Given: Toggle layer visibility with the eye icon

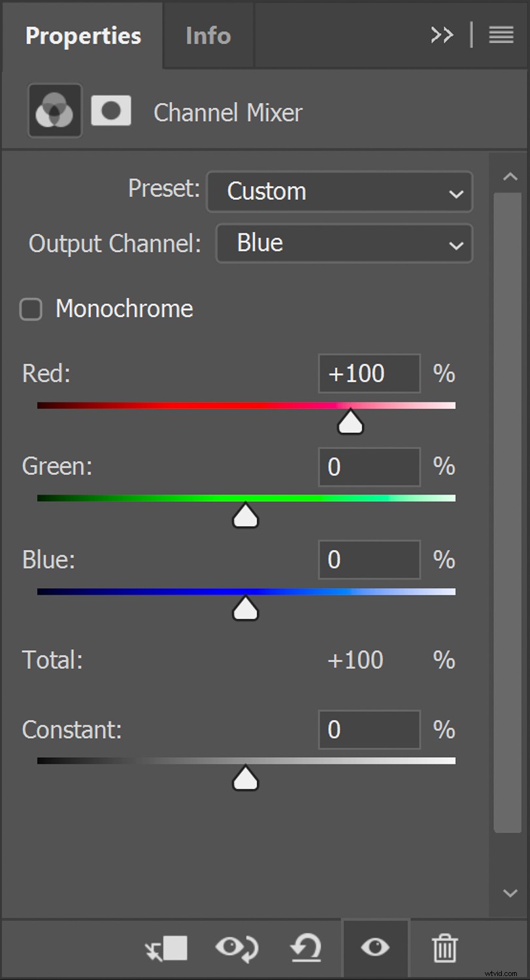Looking at the screenshot, I should coord(375,949).
